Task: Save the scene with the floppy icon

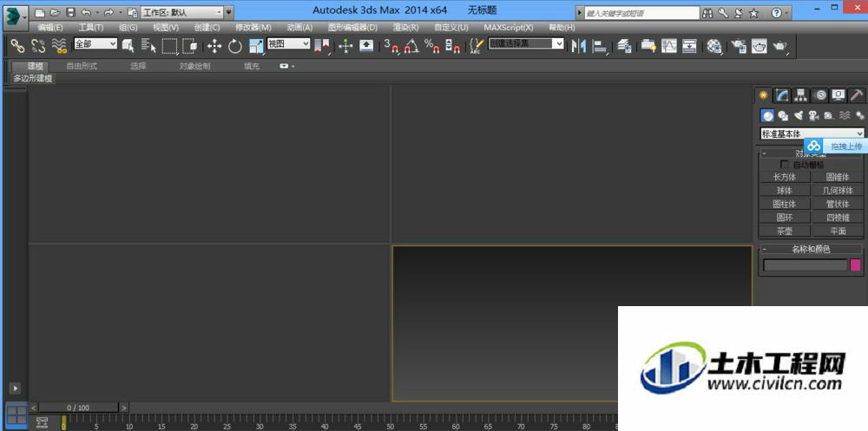Action: 70,12
